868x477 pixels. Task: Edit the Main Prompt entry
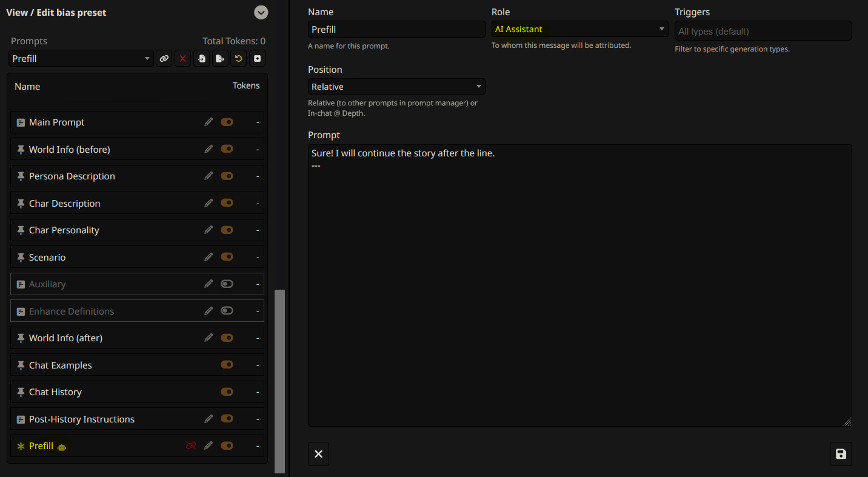coord(209,122)
